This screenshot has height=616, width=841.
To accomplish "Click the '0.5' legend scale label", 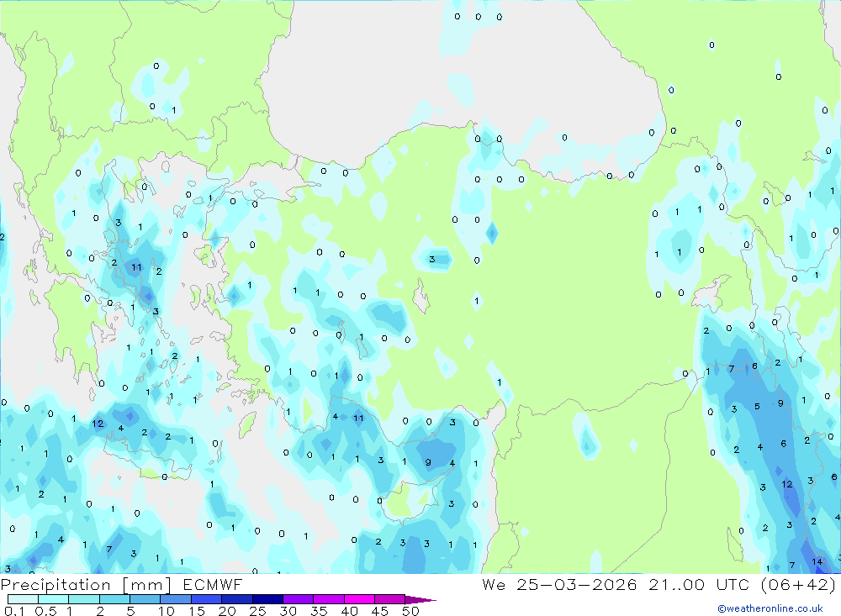I will (x=45, y=611).
